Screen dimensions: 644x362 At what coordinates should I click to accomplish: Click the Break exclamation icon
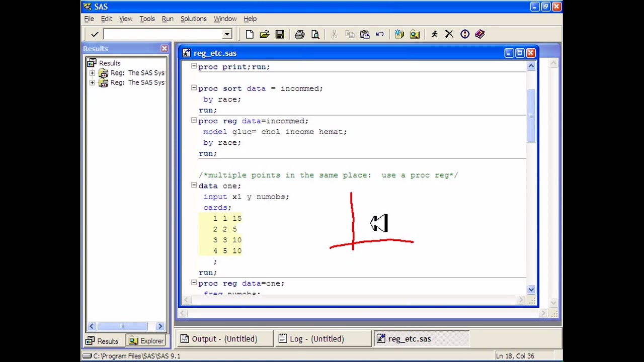[465, 34]
